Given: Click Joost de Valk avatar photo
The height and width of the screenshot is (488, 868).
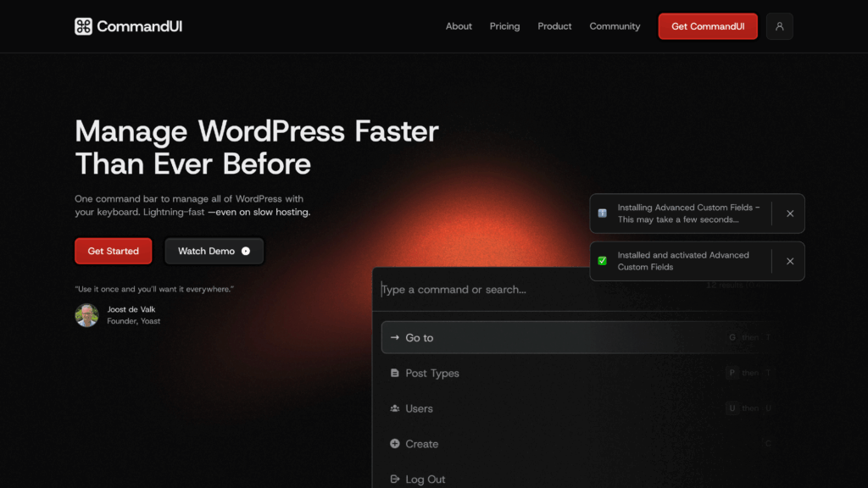Looking at the screenshot, I should (x=87, y=315).
